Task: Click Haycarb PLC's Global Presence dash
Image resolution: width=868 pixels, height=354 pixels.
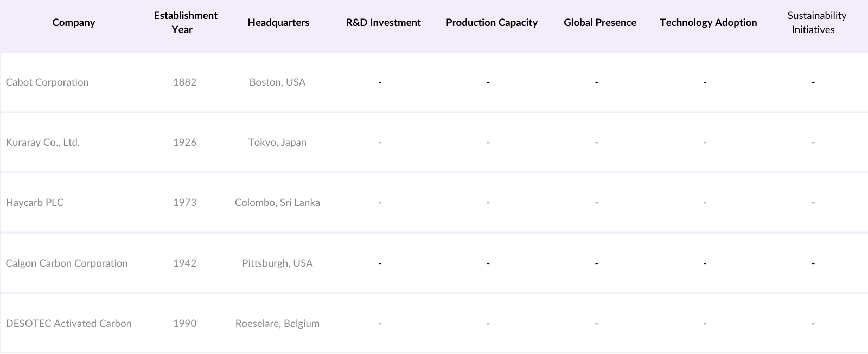Action: pos(596,203)
